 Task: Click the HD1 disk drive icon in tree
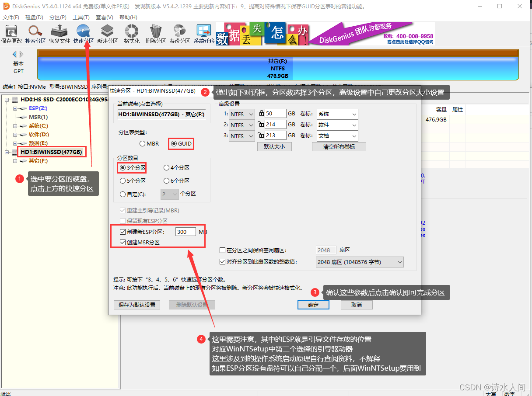click(15, 152)
